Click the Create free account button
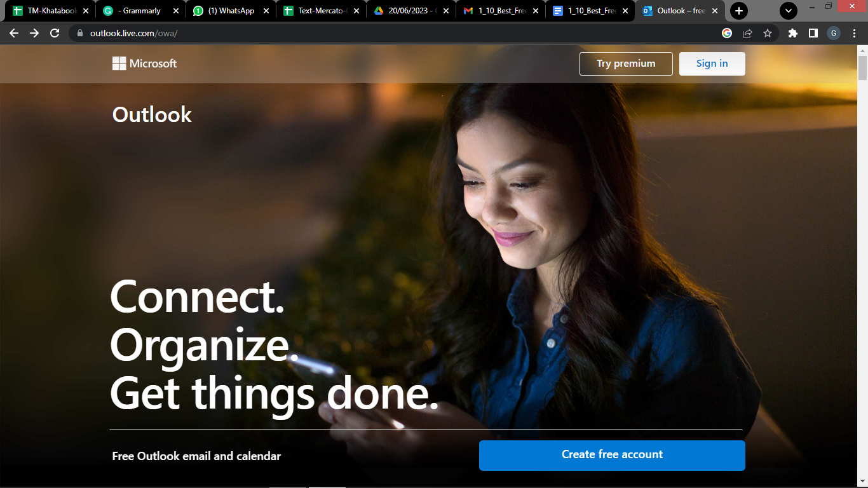868x488 pixels. click(612, 455)
